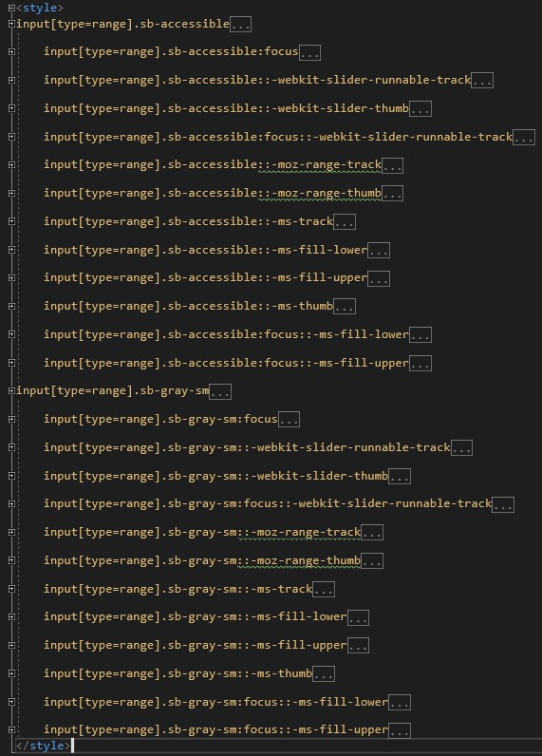Click the collapsed ellipsis box after .sb-accessible
The width and height of the screenshot is (542, 756).
(240, 24)
